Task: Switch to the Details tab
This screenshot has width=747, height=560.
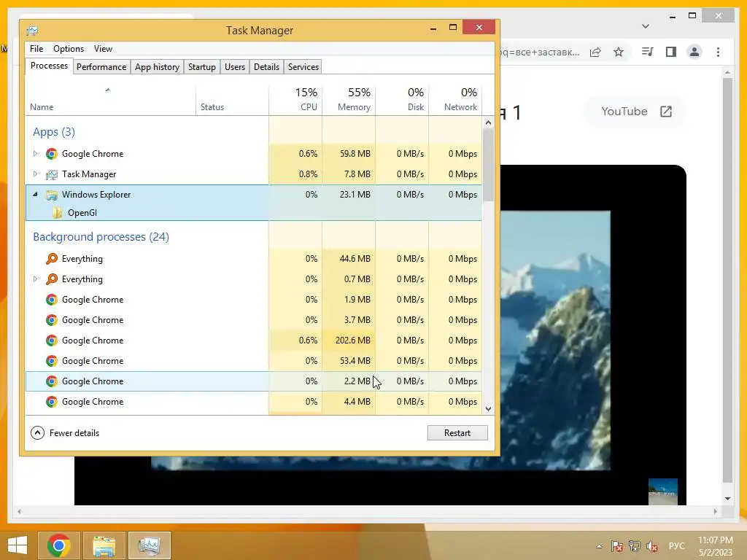Action: point(266,67)
